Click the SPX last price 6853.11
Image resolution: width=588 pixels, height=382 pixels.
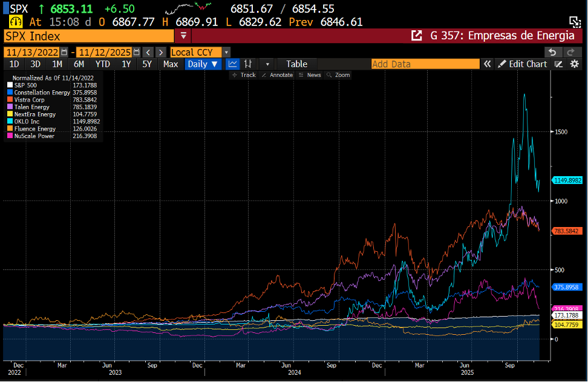(x=71, y=8)
